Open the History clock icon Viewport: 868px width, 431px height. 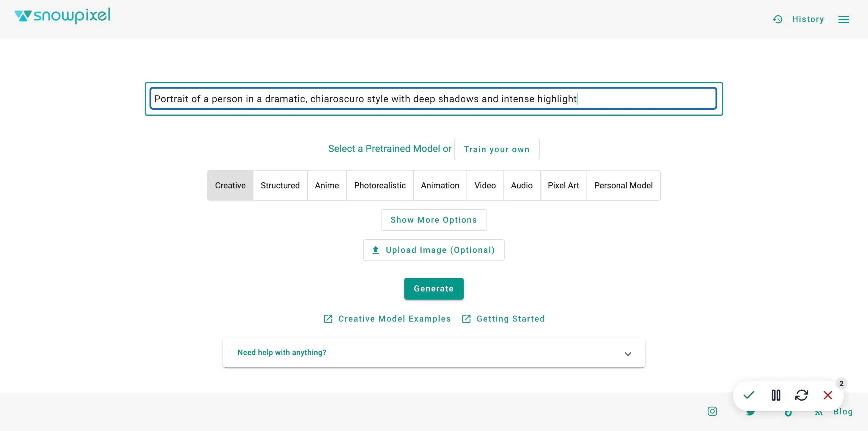click(777, 19)
